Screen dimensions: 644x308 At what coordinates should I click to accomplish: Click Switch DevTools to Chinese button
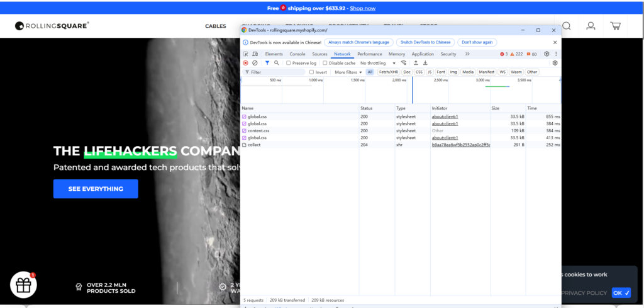(x=426, y=42)
